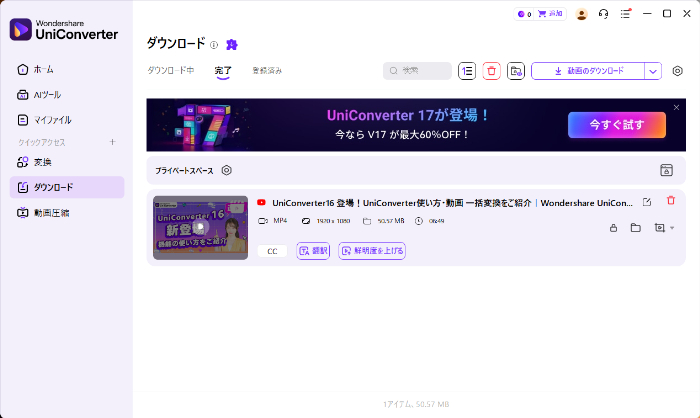This screenshot has width=700, height=418.
Task: Open the headset support icon
Action: point(603,14)
